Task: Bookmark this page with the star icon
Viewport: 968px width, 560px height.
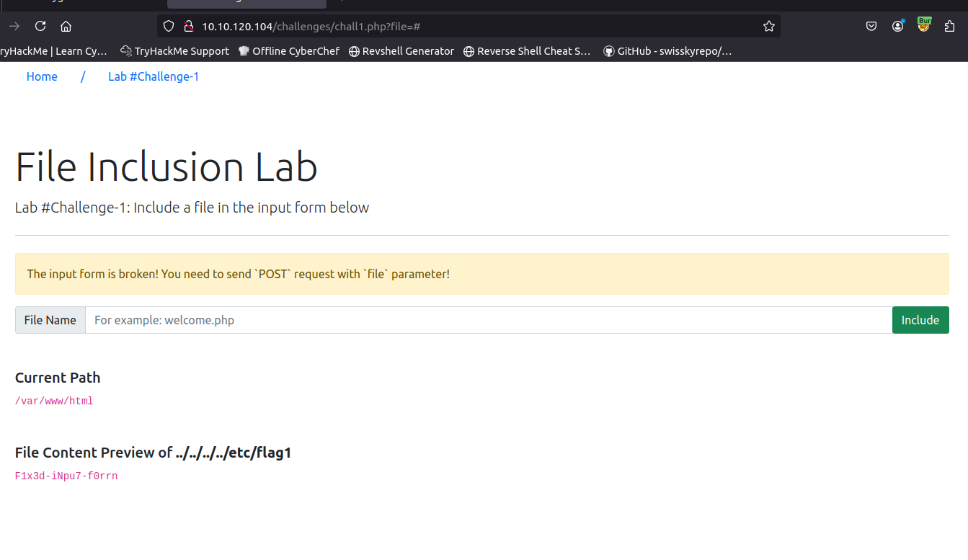Action: click(769, 26)
